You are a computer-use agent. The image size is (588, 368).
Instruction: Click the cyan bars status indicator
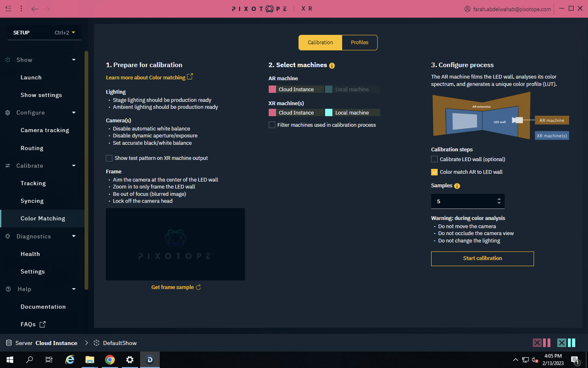click(571, 343)
